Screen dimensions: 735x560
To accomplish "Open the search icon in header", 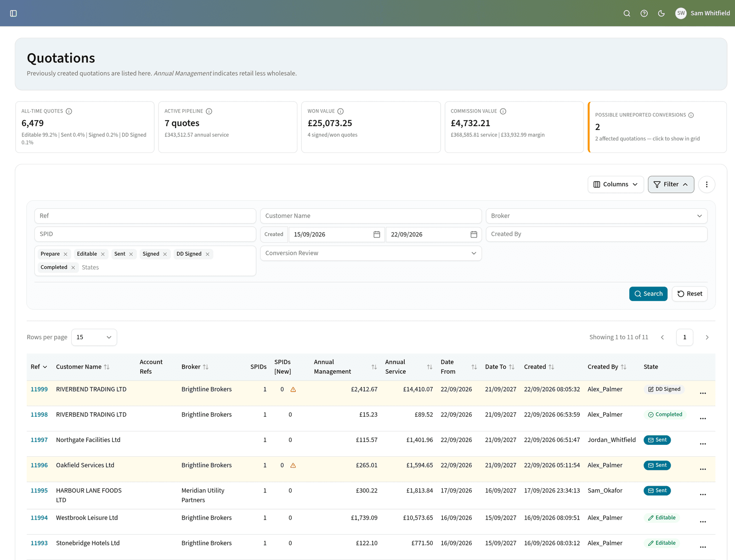I will point(627,13).
